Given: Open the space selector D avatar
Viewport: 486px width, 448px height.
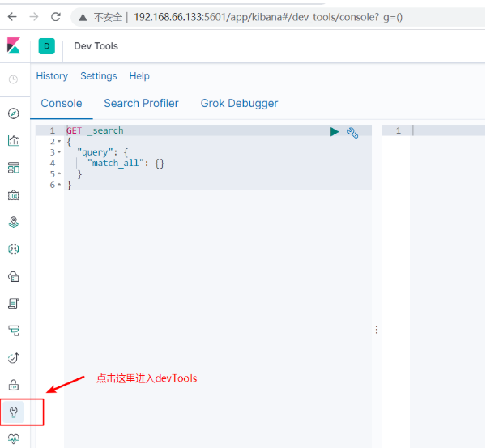Looking at the screenshot, I should pos(47,46).
